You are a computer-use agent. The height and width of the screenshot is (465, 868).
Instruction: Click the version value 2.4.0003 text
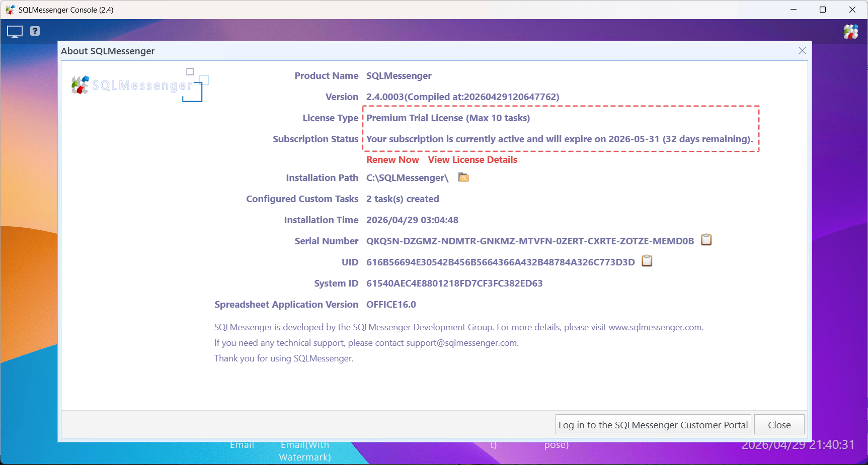[462, 97]
